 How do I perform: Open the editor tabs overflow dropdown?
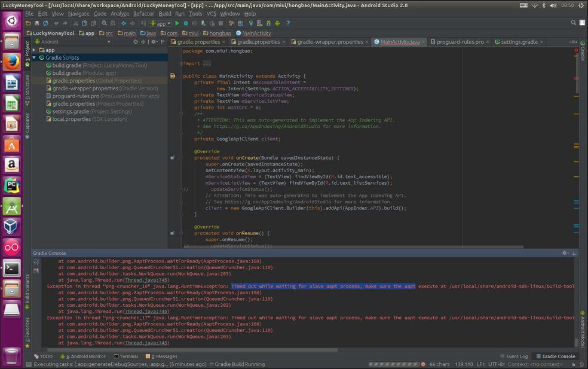point(572,42)
